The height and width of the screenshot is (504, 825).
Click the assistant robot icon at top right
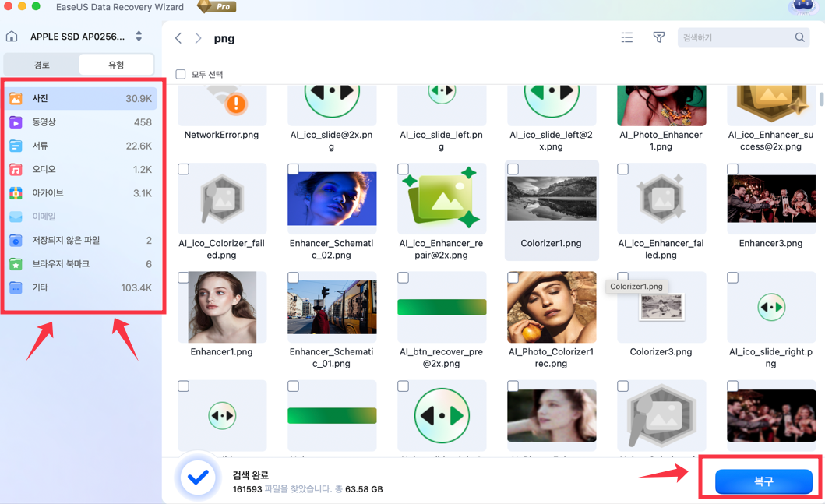[803, 6]
